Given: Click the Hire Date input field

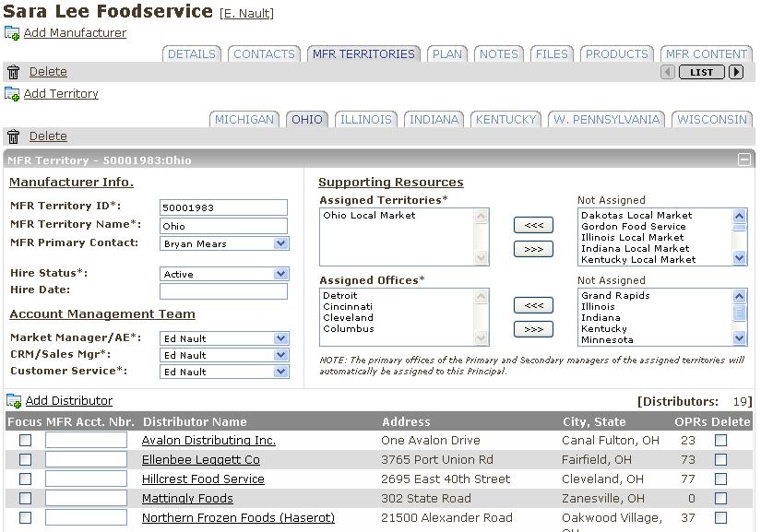Looking at the screenshot, I should [x=223, y=291].
